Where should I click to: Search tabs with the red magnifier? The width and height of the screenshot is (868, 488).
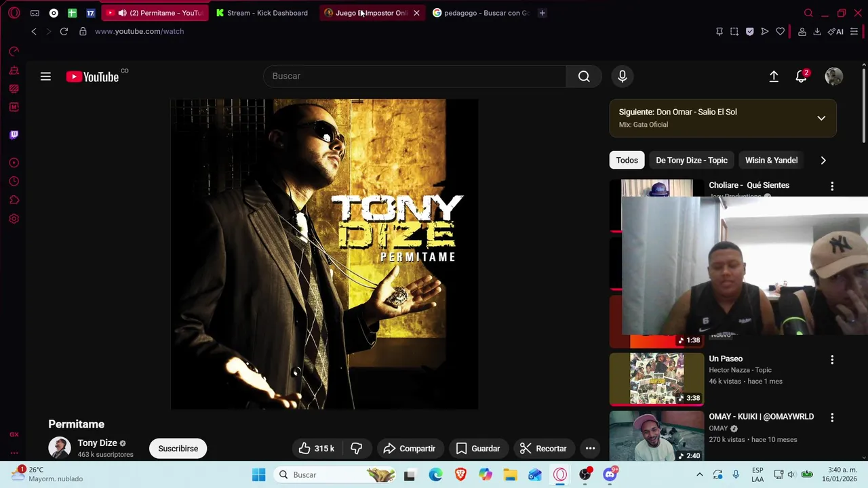coord(808,13)
